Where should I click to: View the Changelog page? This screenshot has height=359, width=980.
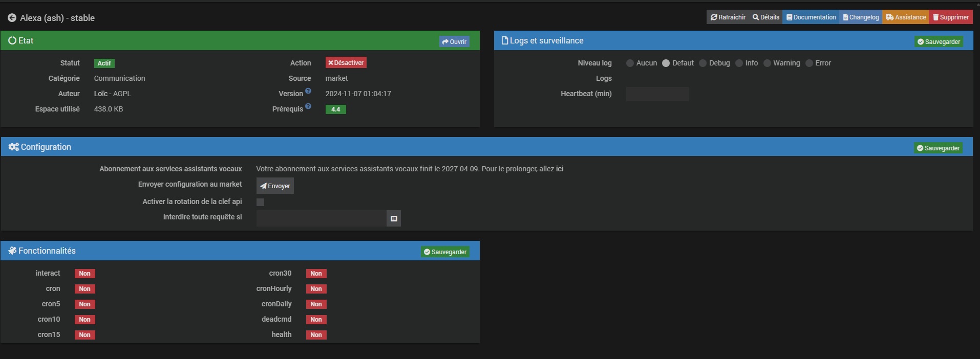861,17
